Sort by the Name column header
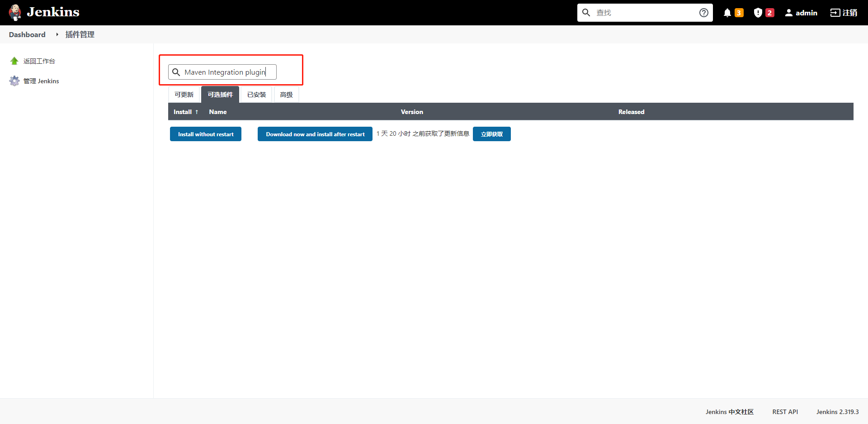Image resolution: width=868 pixels, height=424 pixels. click(218, 112)
